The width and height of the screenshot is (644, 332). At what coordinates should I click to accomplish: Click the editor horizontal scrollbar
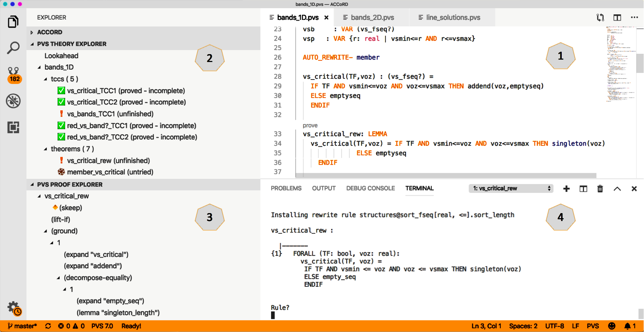(x=446, y=175)
